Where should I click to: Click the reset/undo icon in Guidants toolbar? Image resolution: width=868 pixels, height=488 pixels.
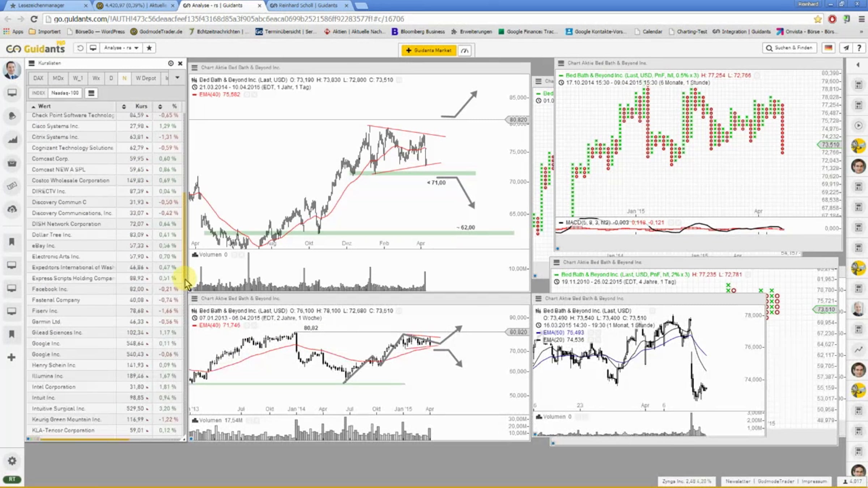(x=80, y=48)
